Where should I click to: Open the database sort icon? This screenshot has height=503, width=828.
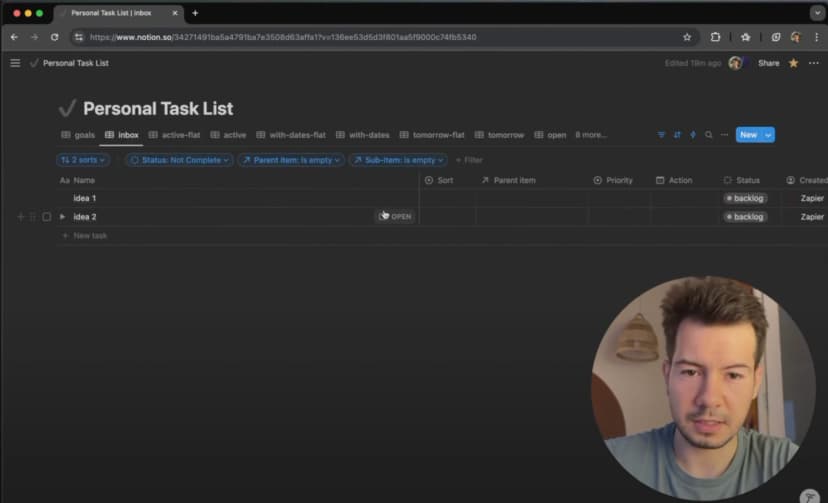[x=677, y=135]
